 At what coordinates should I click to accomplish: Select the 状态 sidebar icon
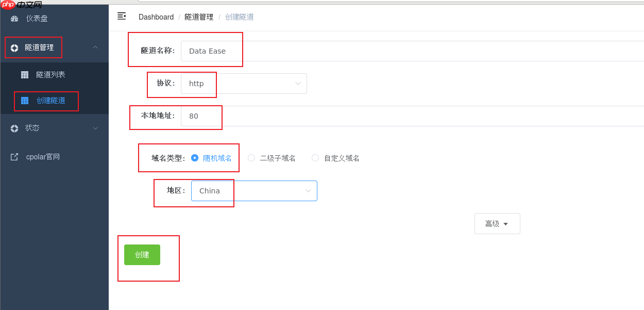pyautogui.click(x=14, y=128)
